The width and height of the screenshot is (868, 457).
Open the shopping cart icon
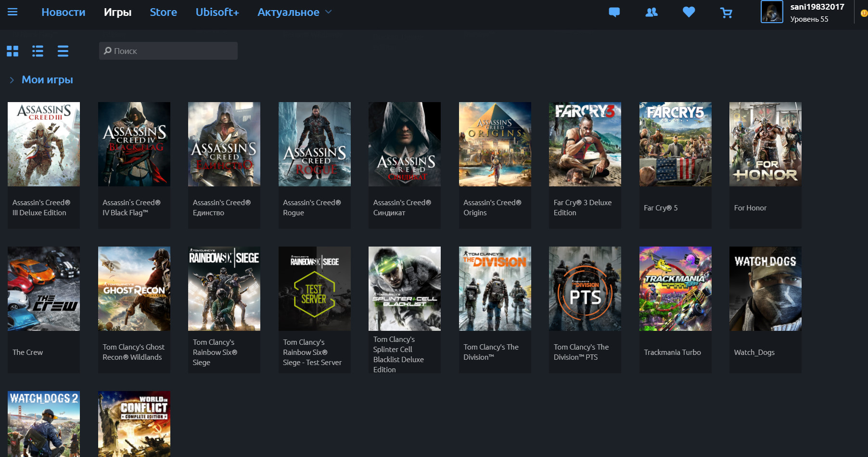click(726, 13)
